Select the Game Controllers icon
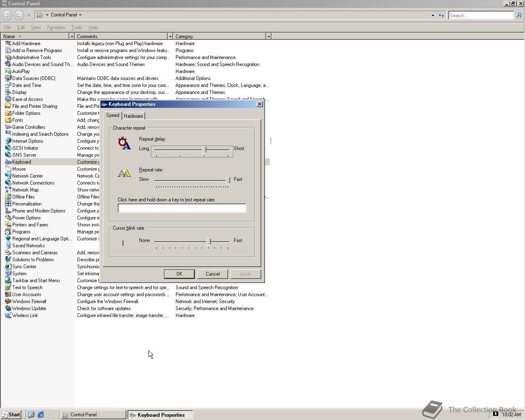The width and height of the screenshot is (525, 420). tap(8, 127)
